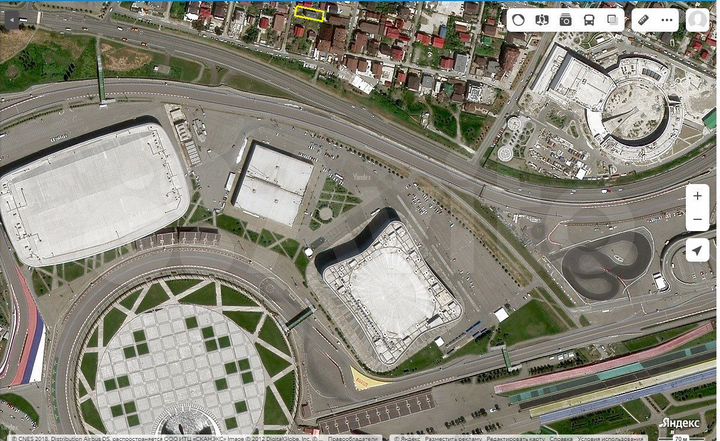Zoom in with the plus button
The height and width of the screenshot is (441, 720).
[697, 195]
